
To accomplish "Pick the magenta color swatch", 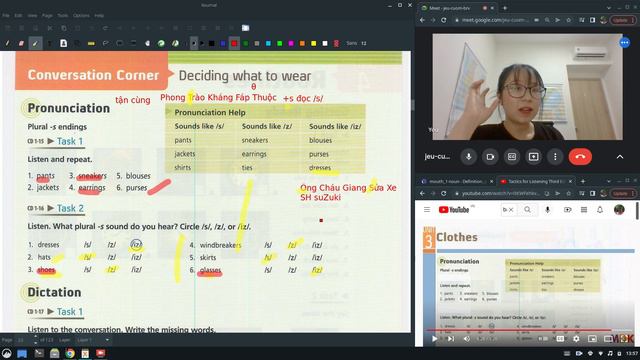I will click(x=291, y=43).
